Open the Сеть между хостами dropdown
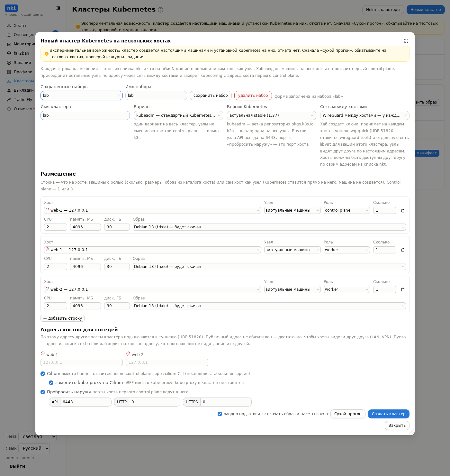 [365, 115]
